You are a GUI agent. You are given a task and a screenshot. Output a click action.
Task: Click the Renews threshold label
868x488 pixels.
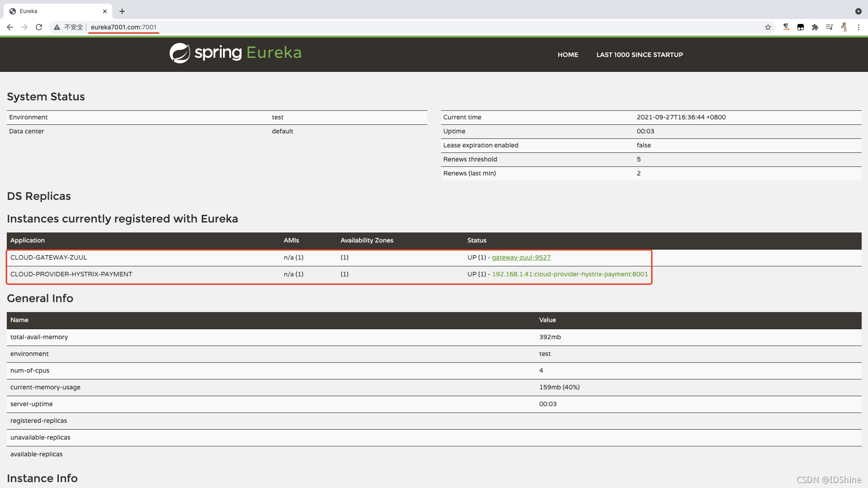(470, 159)
